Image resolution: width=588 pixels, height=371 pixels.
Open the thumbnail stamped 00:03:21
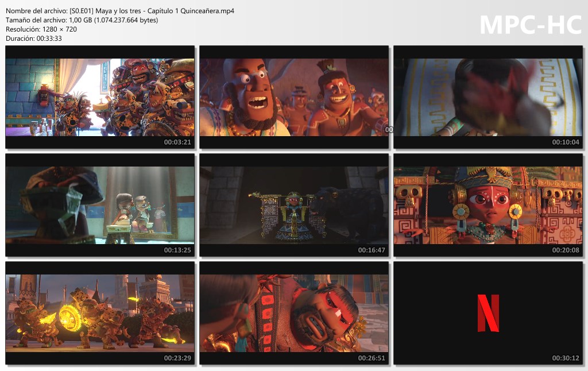coord(100,97)
